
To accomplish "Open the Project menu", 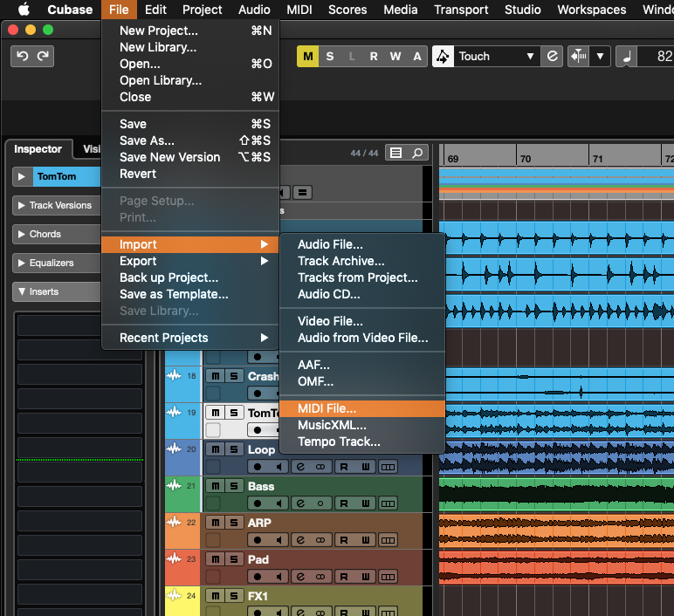I will pyautogui.click(x=202, y=10).
